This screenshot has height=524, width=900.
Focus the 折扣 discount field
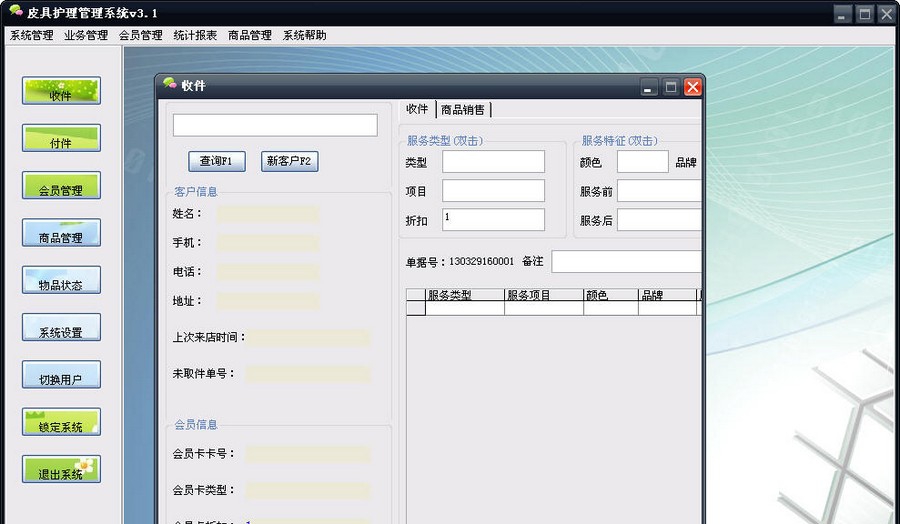click(x=493, y=220)
